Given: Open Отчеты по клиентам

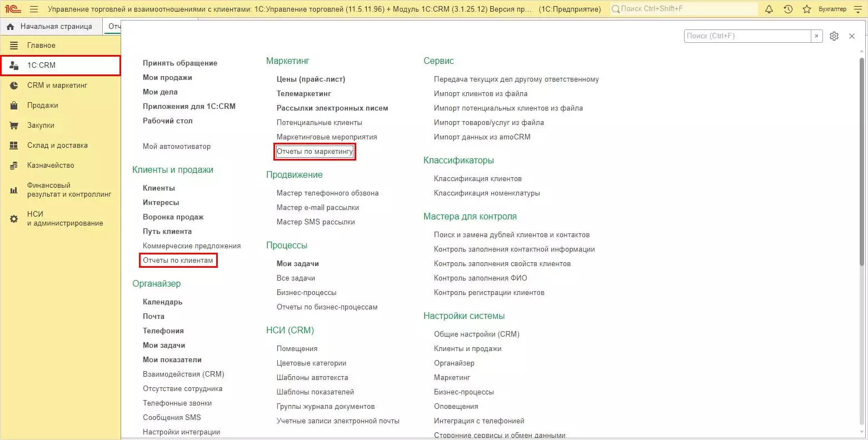Looking at the screenshot, I should pyautogui.click(x=178, y=260).
